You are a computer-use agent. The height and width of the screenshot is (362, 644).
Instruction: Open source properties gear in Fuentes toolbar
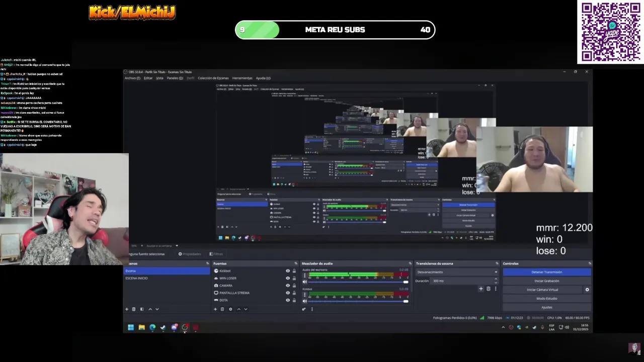click(x=230, y=309)
